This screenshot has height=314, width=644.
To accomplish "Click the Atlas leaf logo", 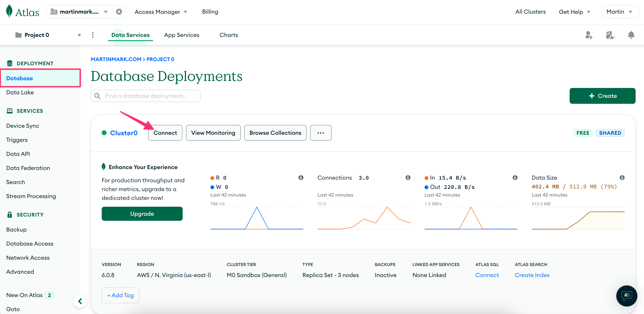I will tap(9, 11).
